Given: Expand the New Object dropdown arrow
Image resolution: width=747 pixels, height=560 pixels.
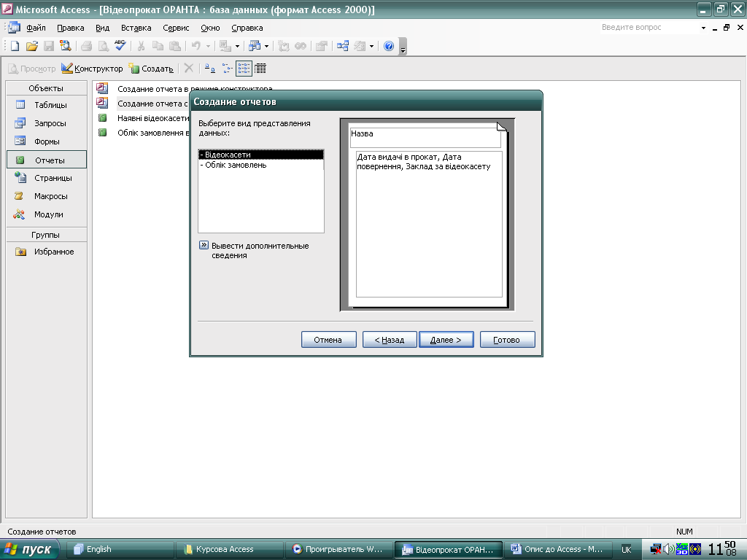Looking at the screenshot, I should [x=371, y=46].
